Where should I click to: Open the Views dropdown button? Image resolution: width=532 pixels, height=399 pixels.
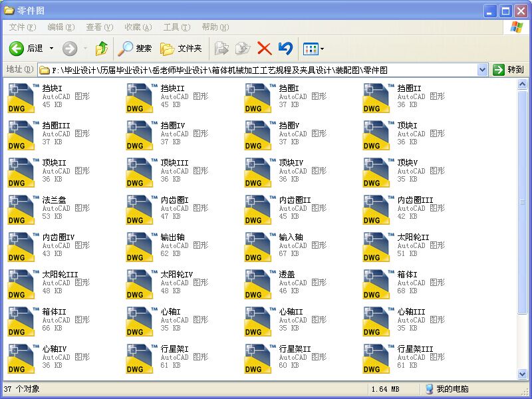click(x=313, y=49)
